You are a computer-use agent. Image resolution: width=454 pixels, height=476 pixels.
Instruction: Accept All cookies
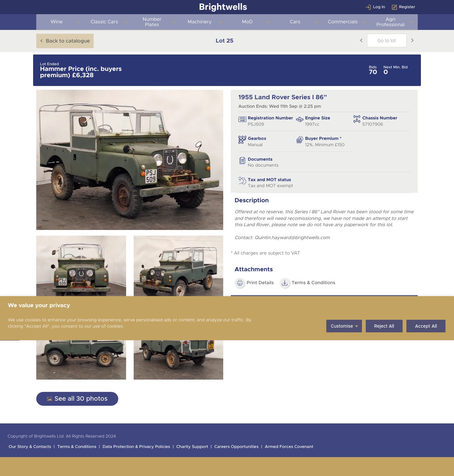(x=426, y=326)
